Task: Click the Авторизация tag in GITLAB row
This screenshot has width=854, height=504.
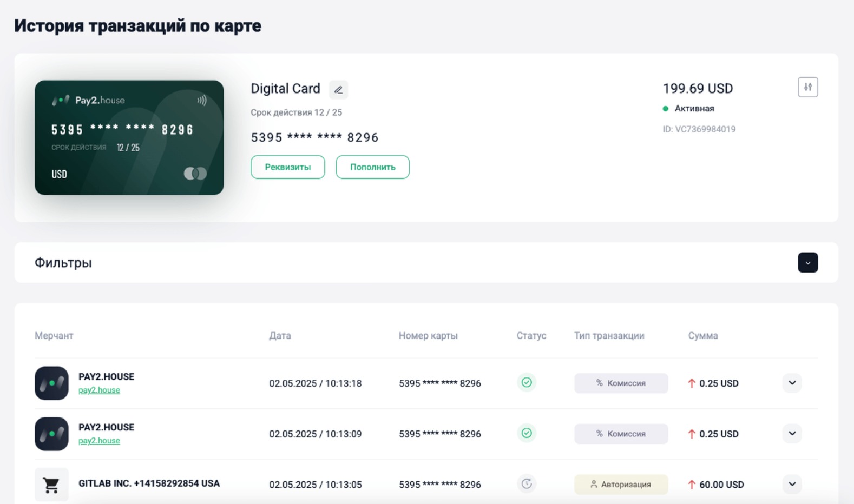Action: tap(621, 485)
